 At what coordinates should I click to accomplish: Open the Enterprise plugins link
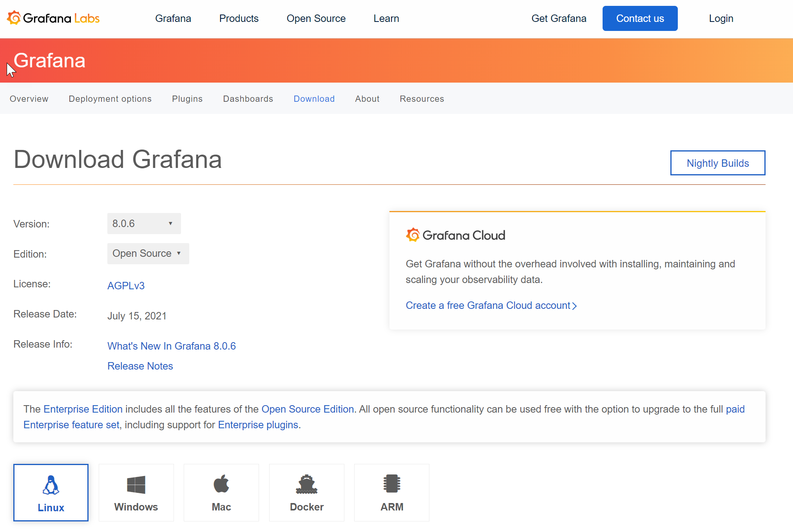258,425
